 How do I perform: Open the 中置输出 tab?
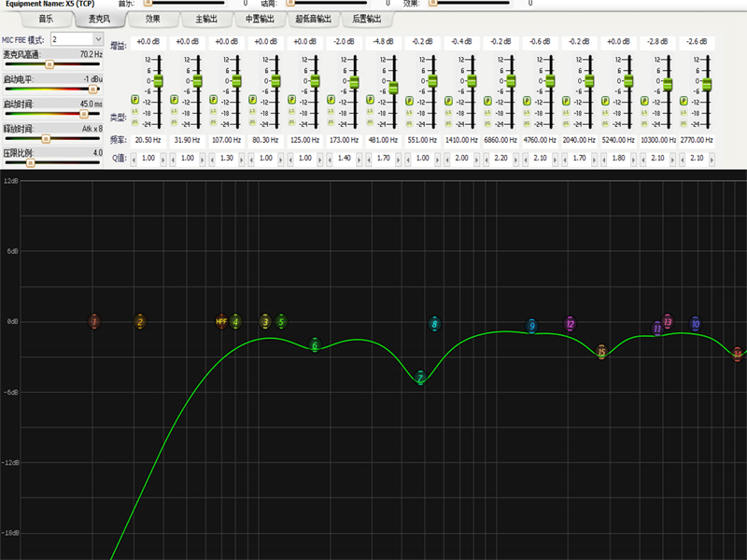pos(260,19)
